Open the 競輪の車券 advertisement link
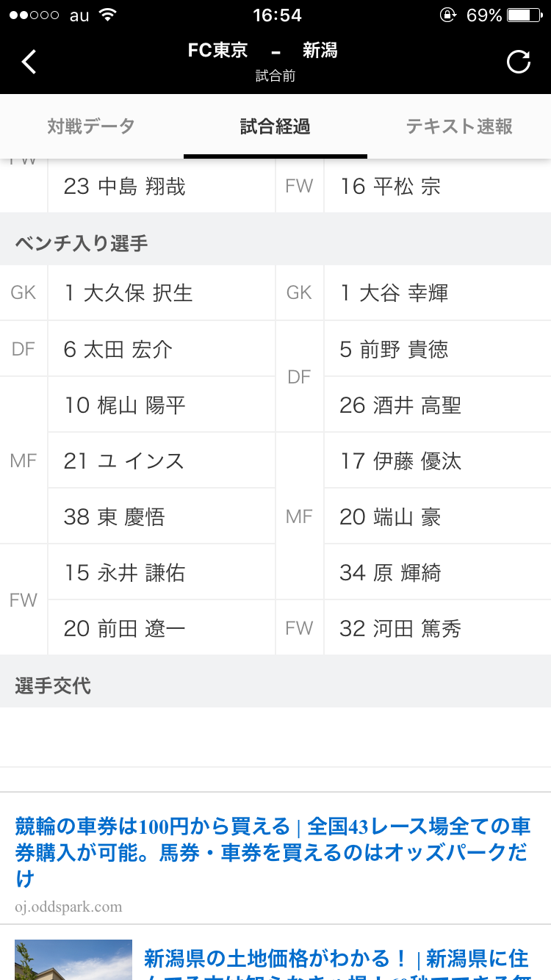 [x=272, y=852]
